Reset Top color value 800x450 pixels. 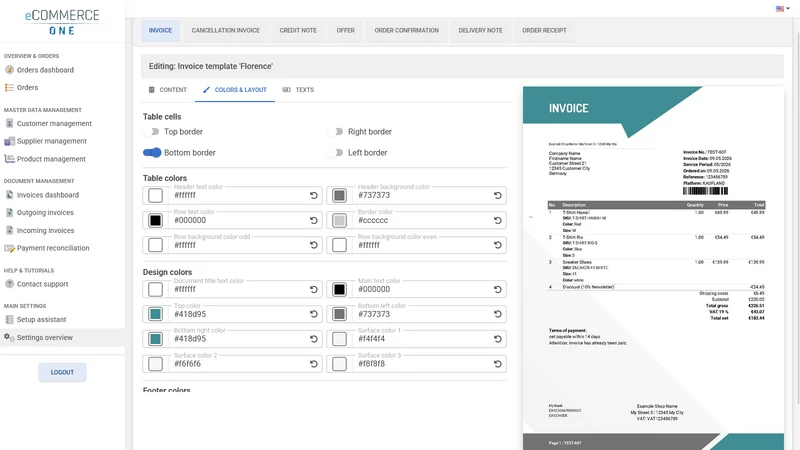point(314,314)
